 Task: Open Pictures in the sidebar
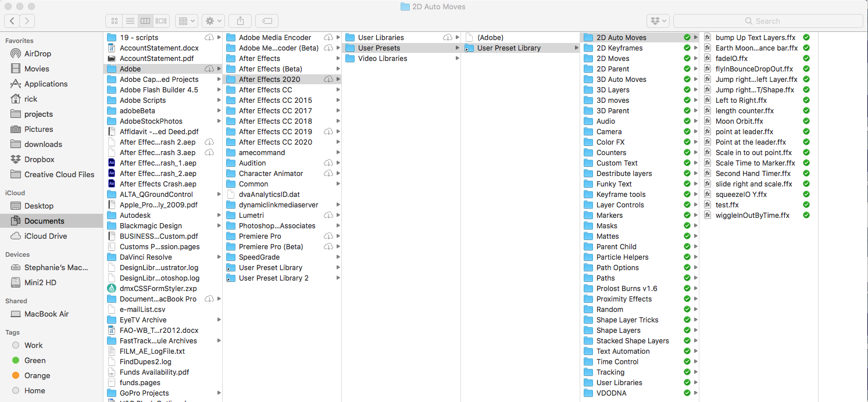tap(38, 129)
